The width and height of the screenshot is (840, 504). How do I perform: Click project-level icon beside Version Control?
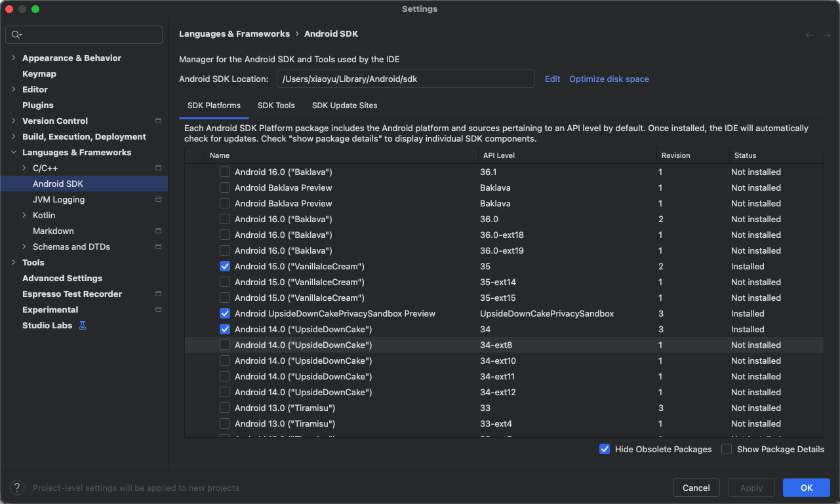tap(158, 121)
